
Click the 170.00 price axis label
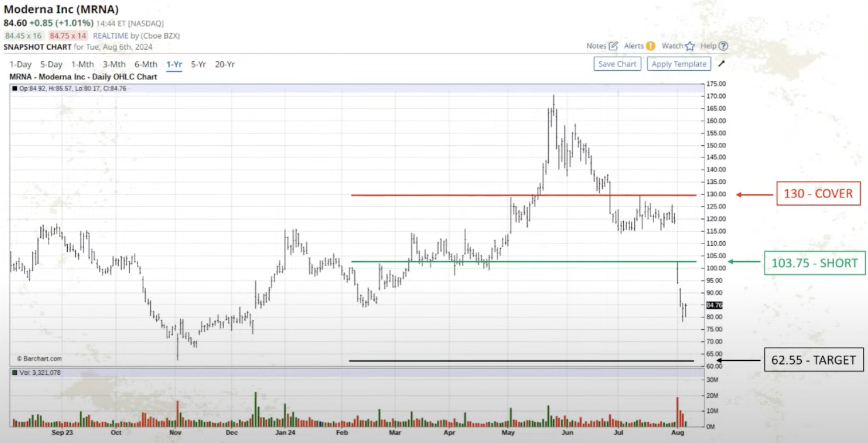(x=716, y=96)
